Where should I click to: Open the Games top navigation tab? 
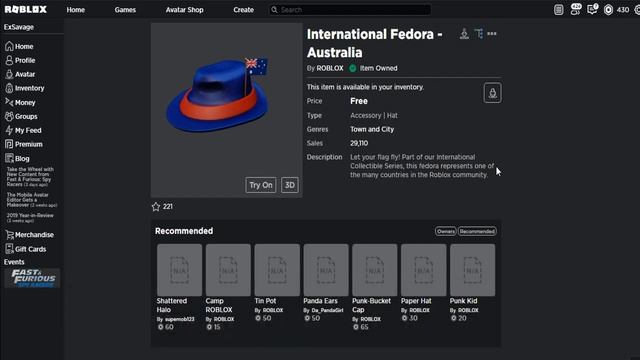[125, 10]
